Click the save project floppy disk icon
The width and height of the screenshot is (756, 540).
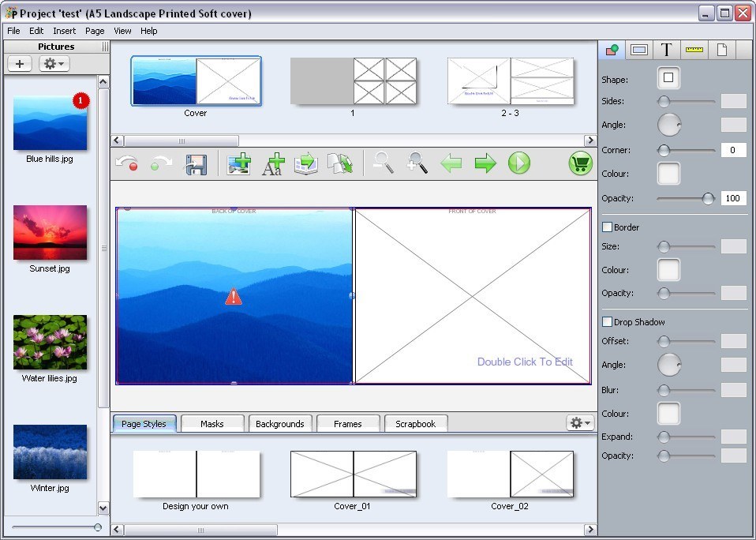196,163
